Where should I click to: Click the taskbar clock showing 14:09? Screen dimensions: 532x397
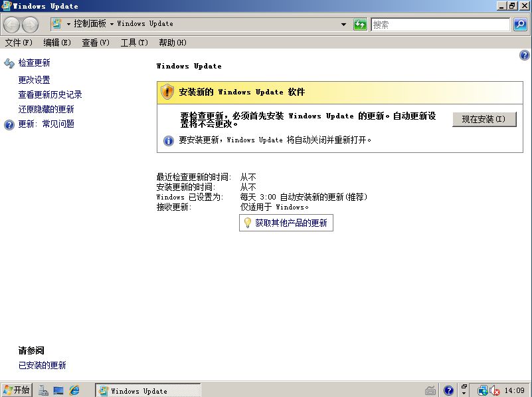(x=514, y=390)
